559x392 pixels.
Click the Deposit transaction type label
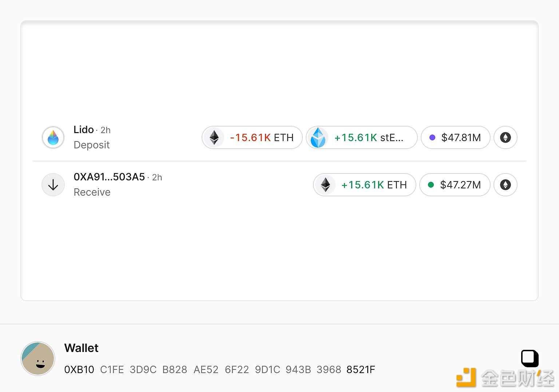(92, 145)
